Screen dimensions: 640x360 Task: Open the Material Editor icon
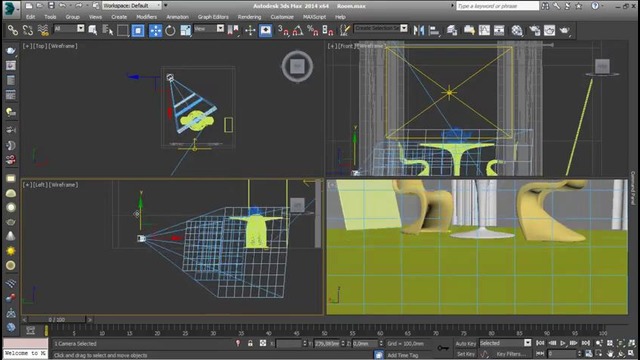pyautogui.click(x=517, y=30)
